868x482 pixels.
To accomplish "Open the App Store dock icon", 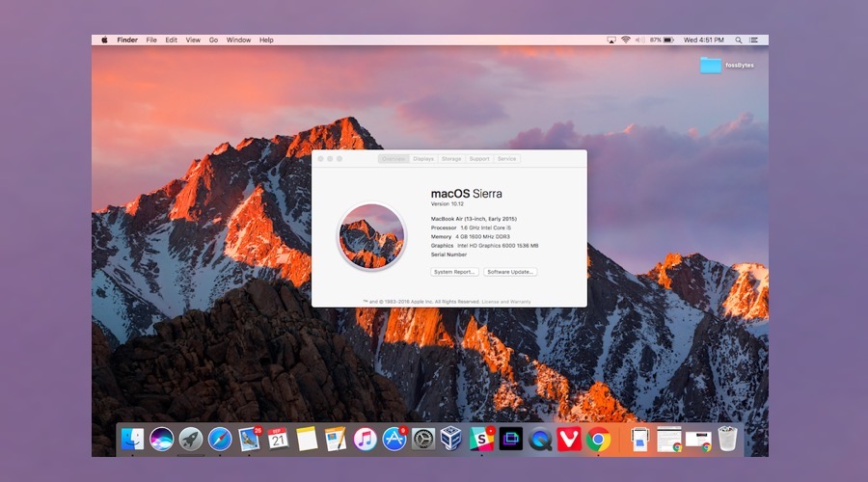I will [x=393, y=440].
